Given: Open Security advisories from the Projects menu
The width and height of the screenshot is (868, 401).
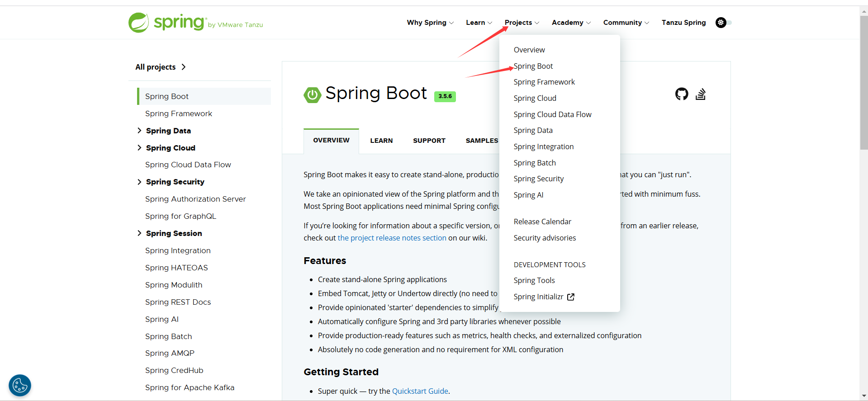Looking at the screenshot, I should [x=545, y=238].
